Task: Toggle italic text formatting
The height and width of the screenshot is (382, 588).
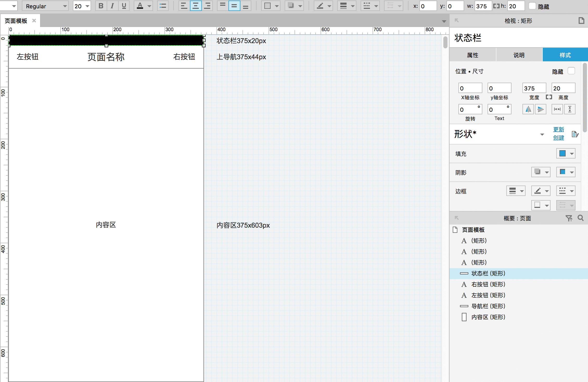Action: tap(112, 6)
